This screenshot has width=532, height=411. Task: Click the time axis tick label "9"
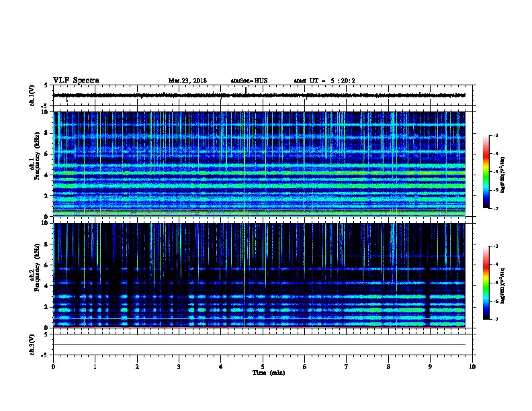click(430, 366)
